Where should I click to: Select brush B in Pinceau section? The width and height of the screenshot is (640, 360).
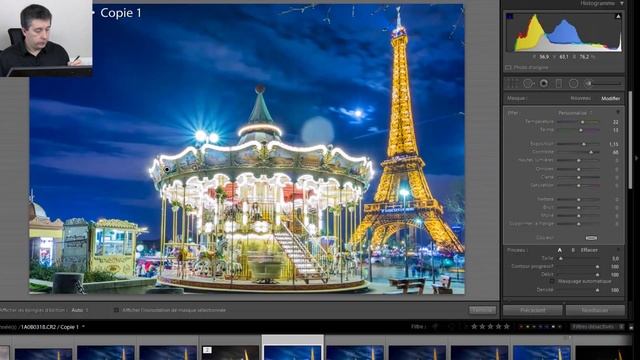(x=573, y=250)
